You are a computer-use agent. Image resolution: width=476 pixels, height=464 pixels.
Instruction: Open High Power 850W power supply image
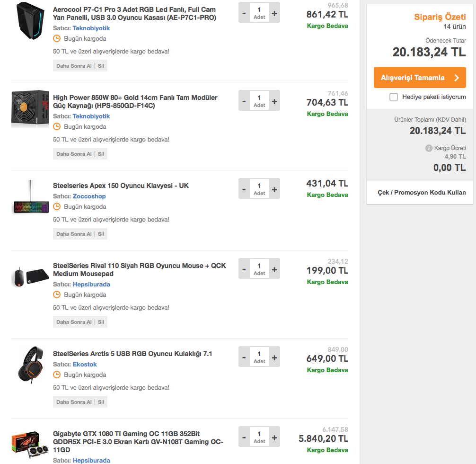pyautogui.click(x=30, y=109)
